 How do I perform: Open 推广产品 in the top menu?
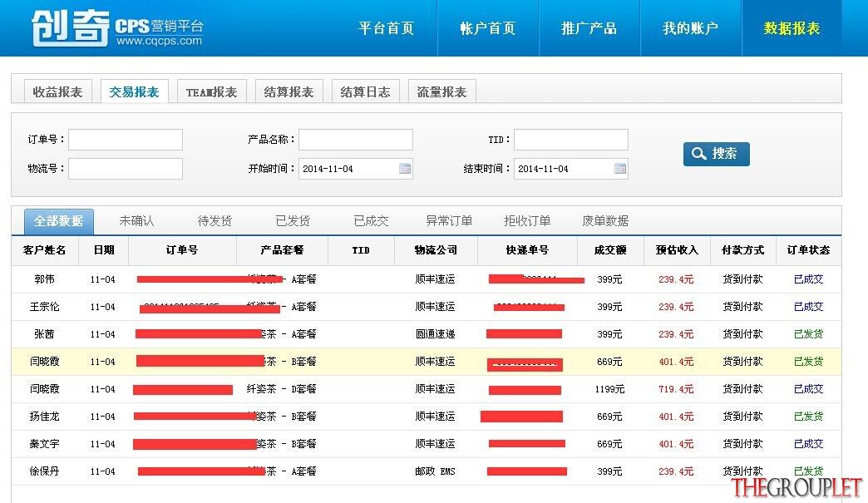[x=589, y=28]
